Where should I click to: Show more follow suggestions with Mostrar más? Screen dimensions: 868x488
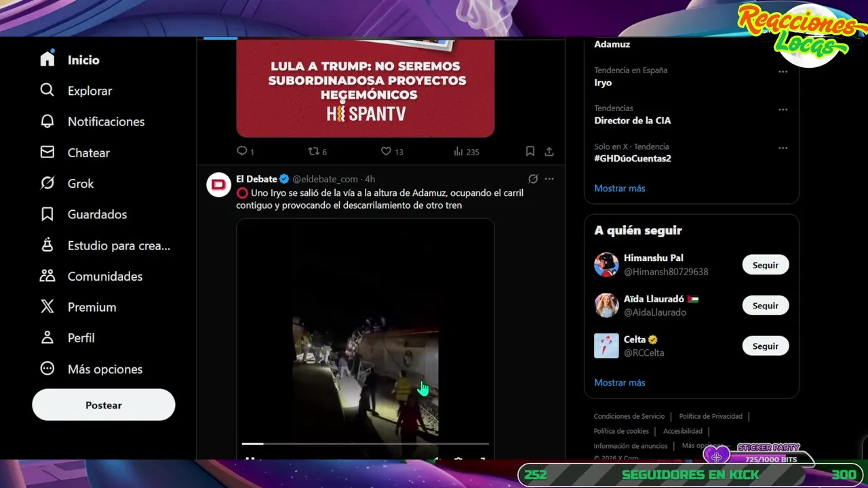(620, 382)
